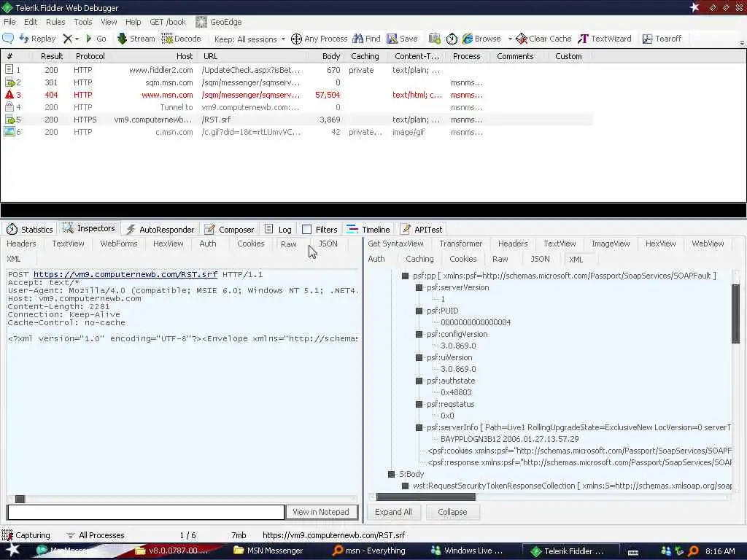Click View in Notepad button
This screenshot has width=747, height=560.
(321, 512)
